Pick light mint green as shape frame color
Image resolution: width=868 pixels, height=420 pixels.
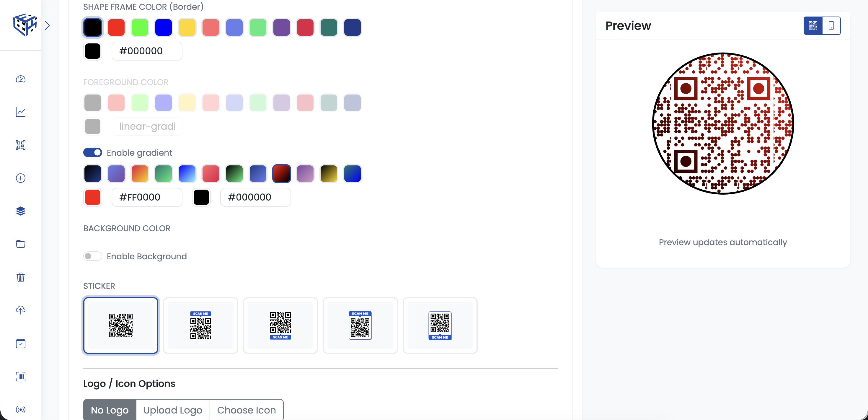pos(258,27)
